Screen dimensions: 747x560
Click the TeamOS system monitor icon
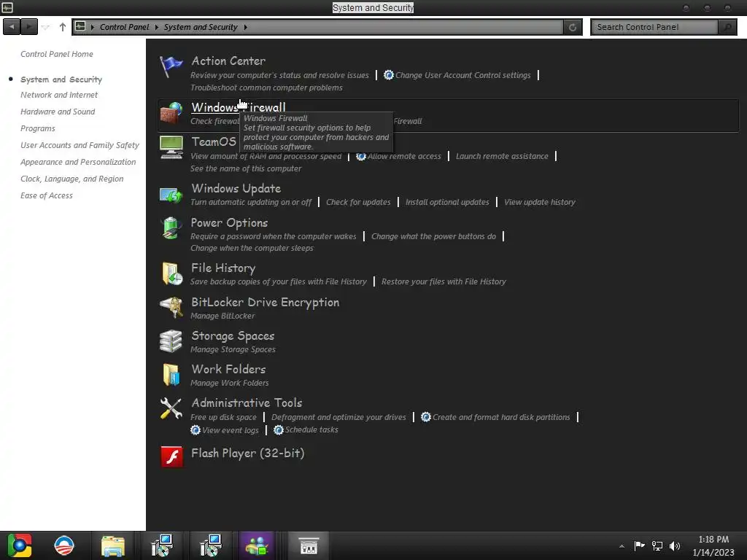pos(171,147)
